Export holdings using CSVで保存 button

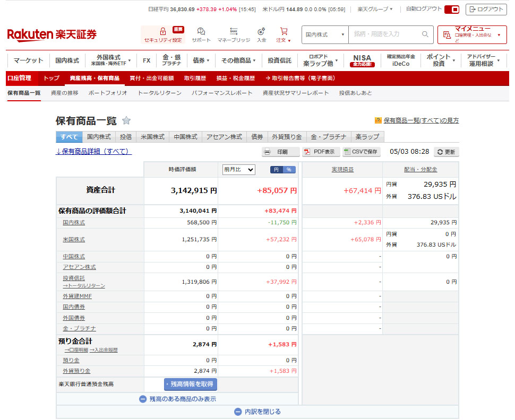[361, 152]
